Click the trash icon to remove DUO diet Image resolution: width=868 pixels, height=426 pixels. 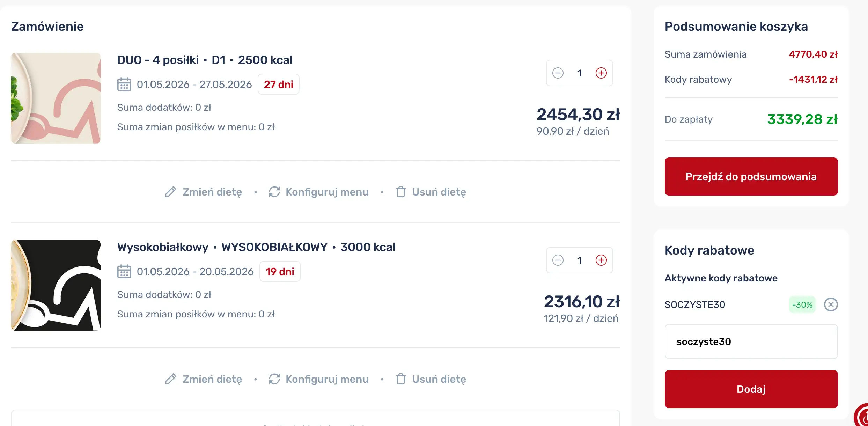401,192
